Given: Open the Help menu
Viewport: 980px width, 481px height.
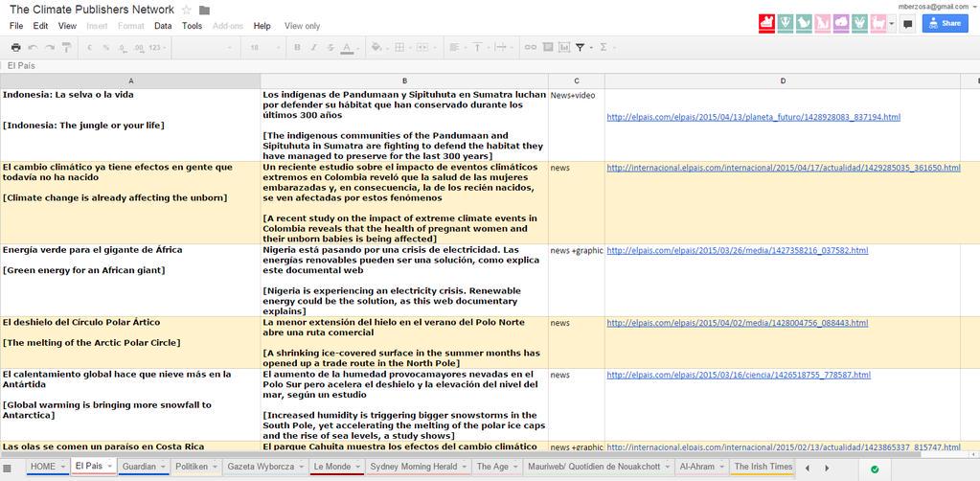Looking at the screenshot, I should click(x=262, y=26).
